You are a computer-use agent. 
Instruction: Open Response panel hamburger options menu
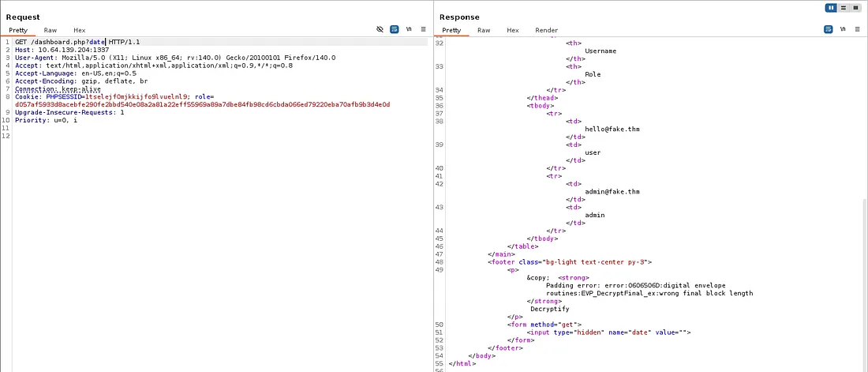click(x=857, y=29)
